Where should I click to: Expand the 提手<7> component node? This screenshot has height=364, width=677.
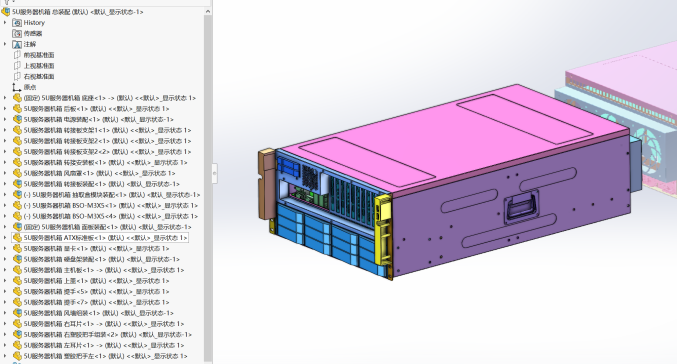(5, 302)
